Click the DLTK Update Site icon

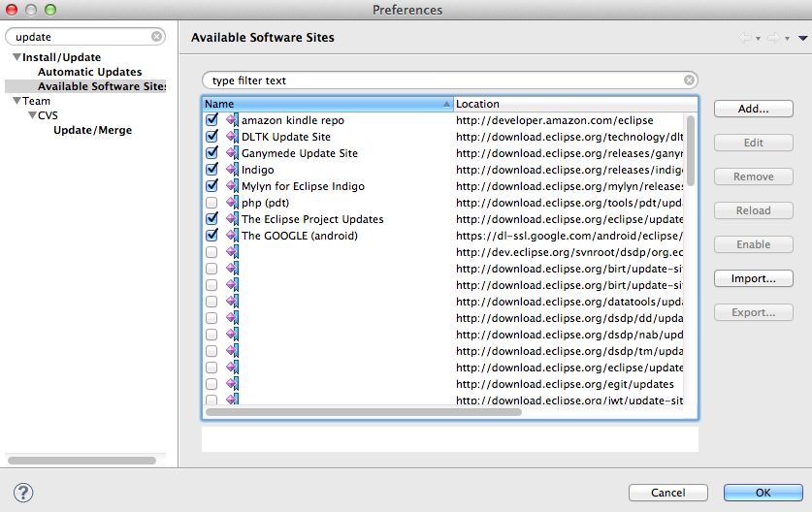[233, 137]
